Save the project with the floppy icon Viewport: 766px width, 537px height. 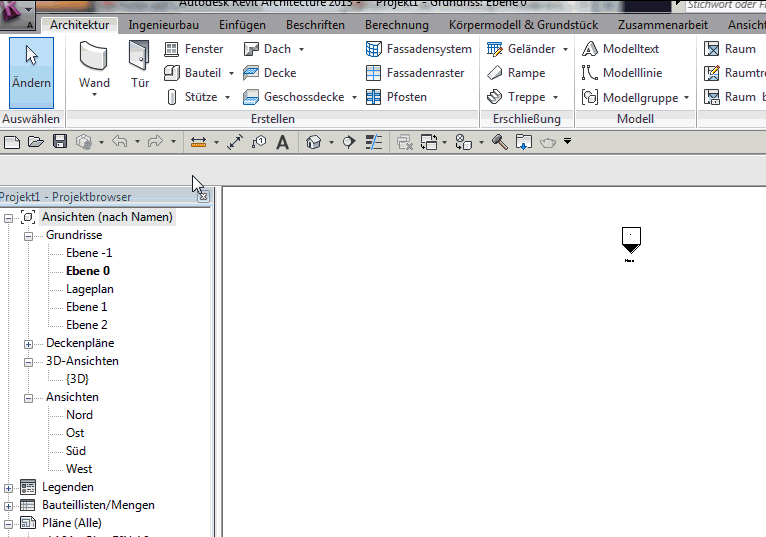point(60,142)
